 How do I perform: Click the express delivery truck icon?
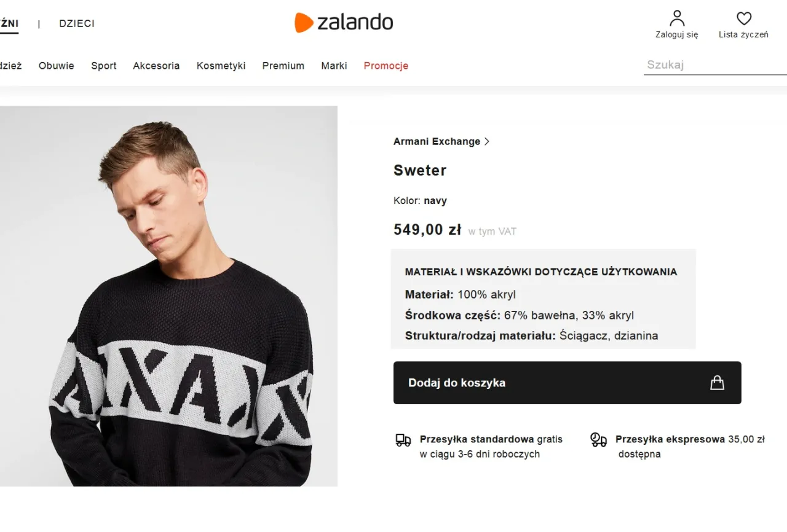(598, 441)
